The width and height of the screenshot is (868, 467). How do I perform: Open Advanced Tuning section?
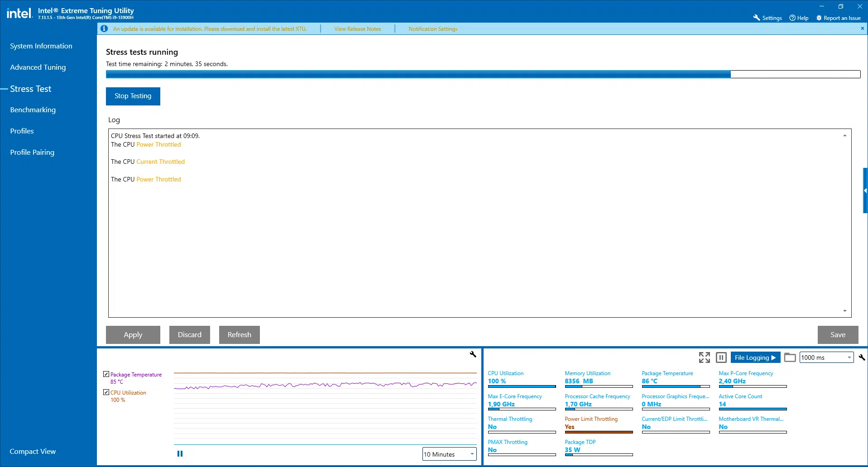click(x=38, y=67)
